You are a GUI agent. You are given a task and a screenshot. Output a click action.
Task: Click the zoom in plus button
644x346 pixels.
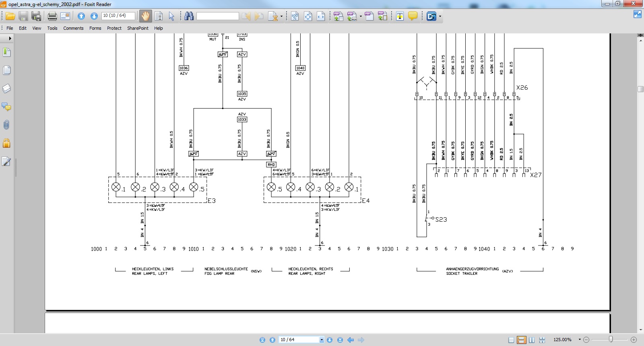click(634, 340)
